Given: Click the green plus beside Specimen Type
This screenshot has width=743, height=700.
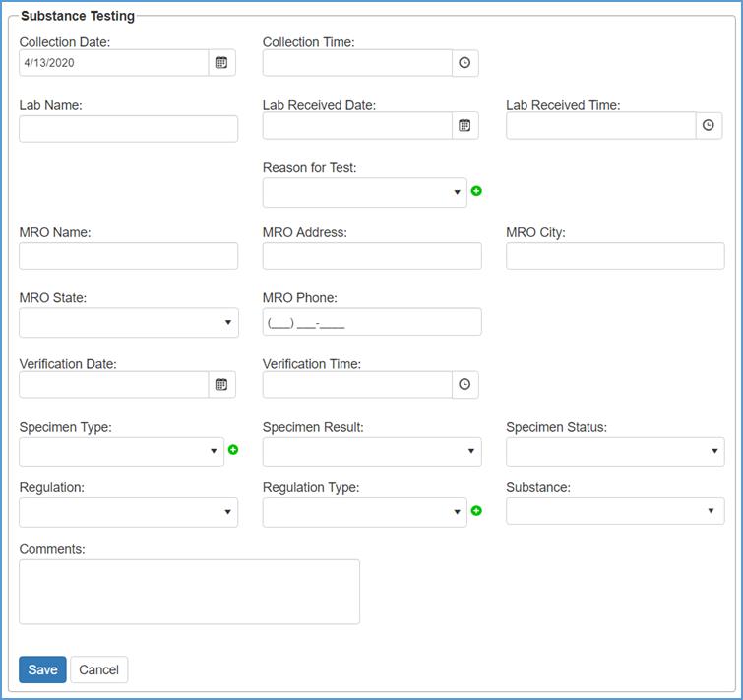Looking at the screenshot, I should [233, 450].
